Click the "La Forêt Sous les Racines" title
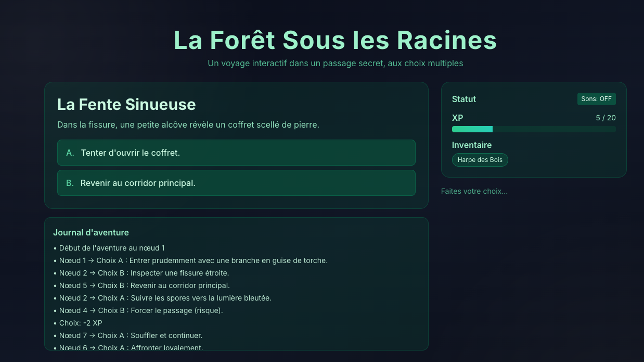The width and height of the screenshot is (644, 362). (x=335, y=40)
